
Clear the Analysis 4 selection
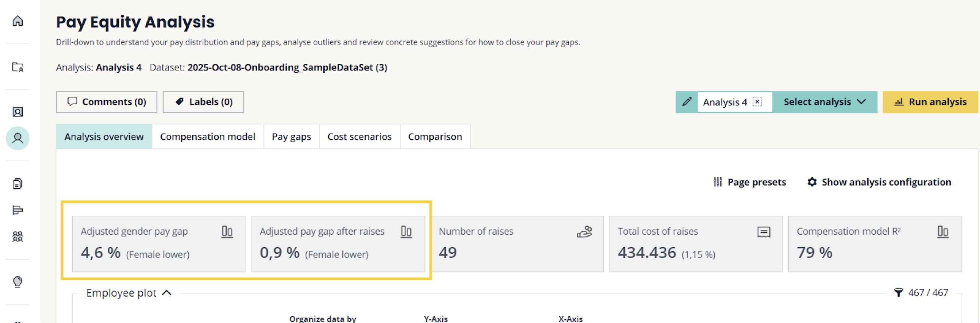[x=757, y=102]
